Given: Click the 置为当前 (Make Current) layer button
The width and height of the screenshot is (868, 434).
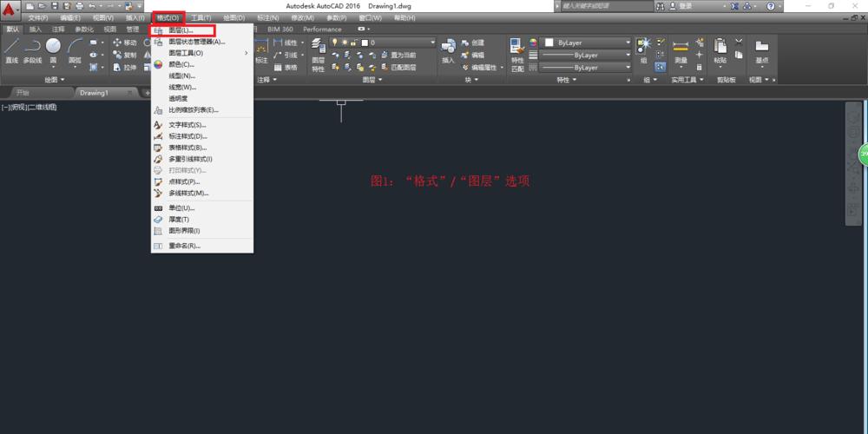Looking at the screenshot, I should pos(398,55).
